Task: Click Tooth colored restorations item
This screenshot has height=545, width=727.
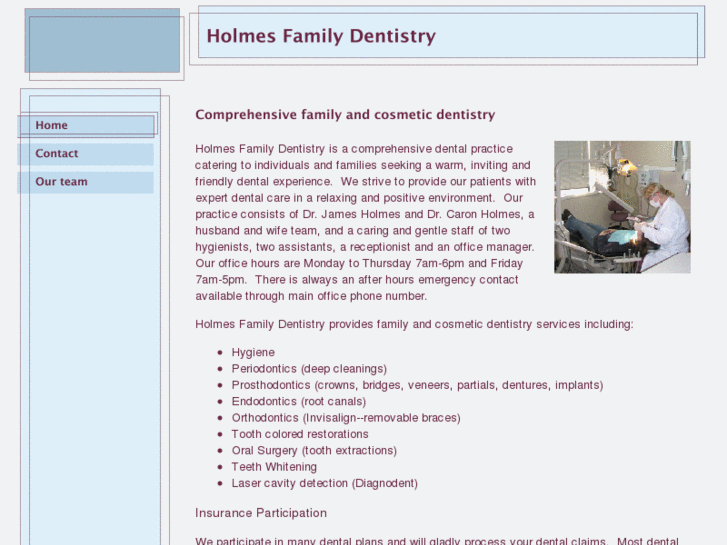Action: pos(300,434)
